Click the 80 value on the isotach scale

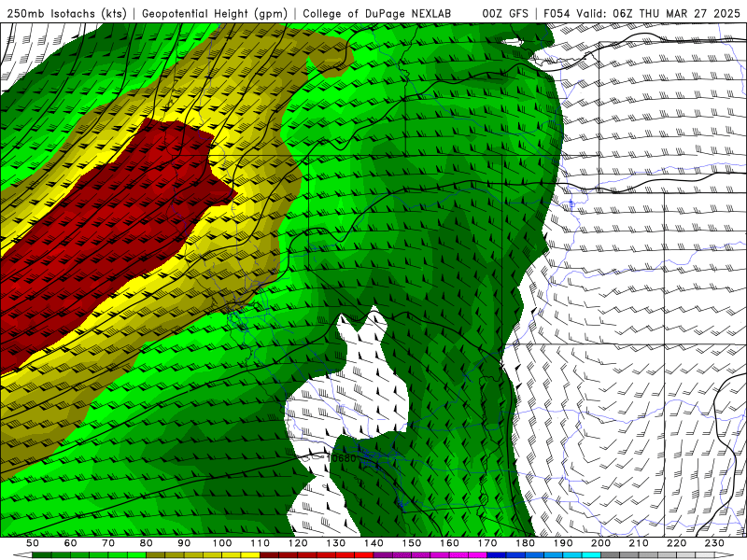pos(147,543)
